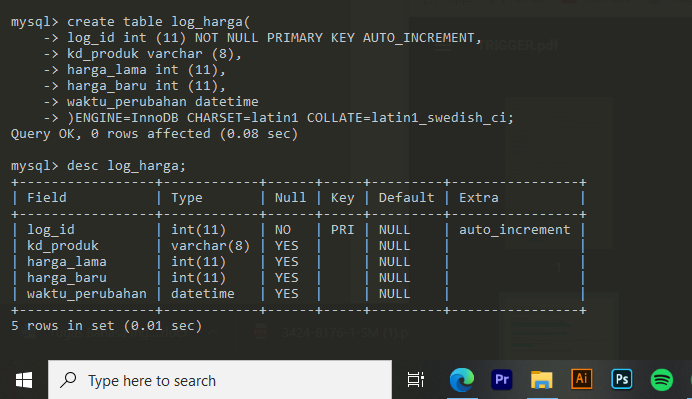Screen dimensions: 692x399
Task: Open Spotify from the taskbar
Action: [x=662, y=380]
